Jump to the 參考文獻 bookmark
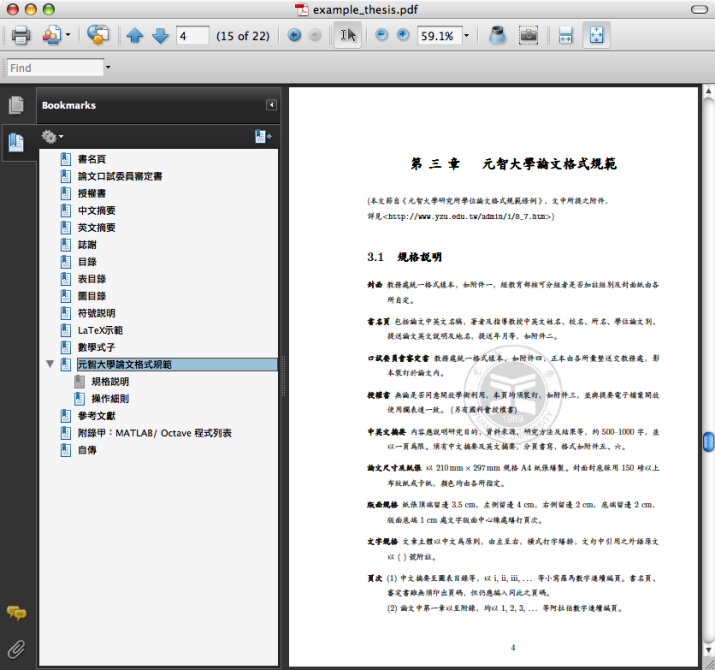Image resolution: width=715 pixels, height=670 pixels. click(x=97, y=415)
